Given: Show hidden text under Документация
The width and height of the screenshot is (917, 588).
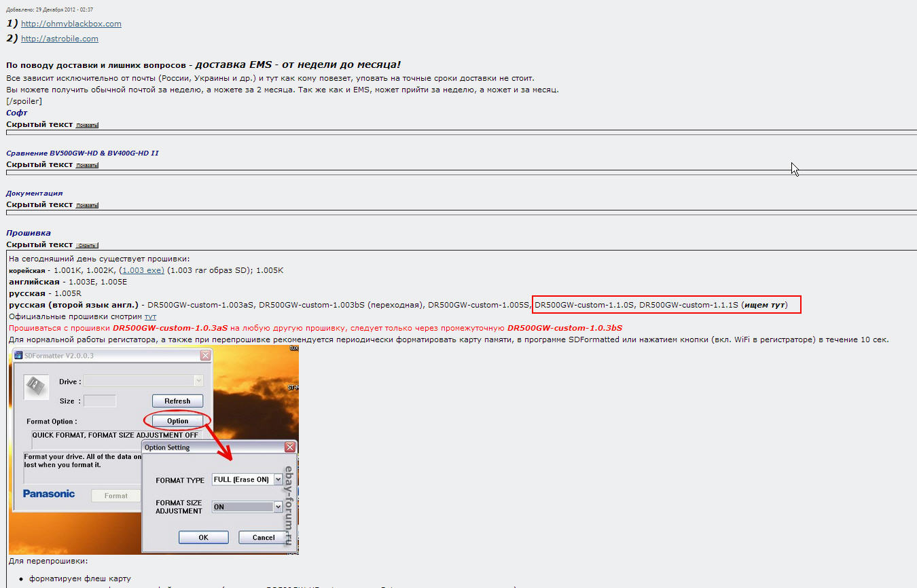Looking at the screenshot, I should pyautogui.click(x=87, y=205).
